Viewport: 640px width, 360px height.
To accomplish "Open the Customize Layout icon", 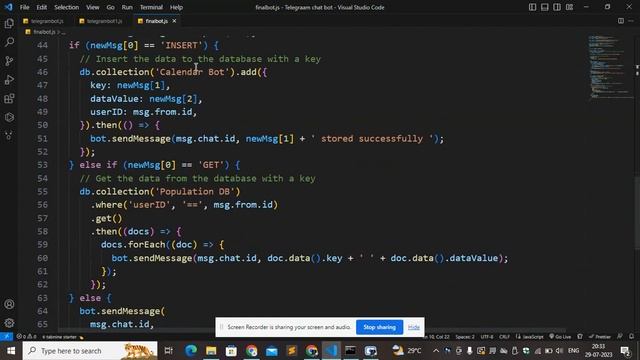I will (569, 7).
